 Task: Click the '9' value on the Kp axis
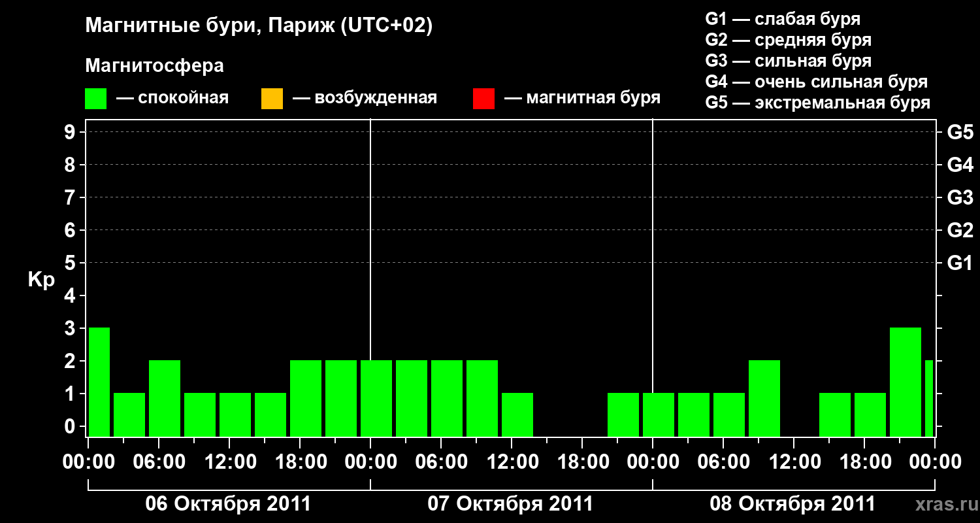(x=71, y=132)
